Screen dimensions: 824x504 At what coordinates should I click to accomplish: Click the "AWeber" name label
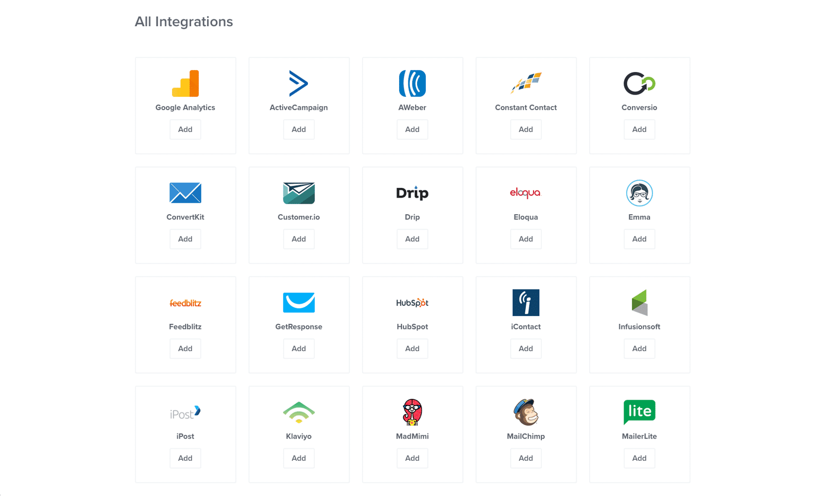pos(413,108)
